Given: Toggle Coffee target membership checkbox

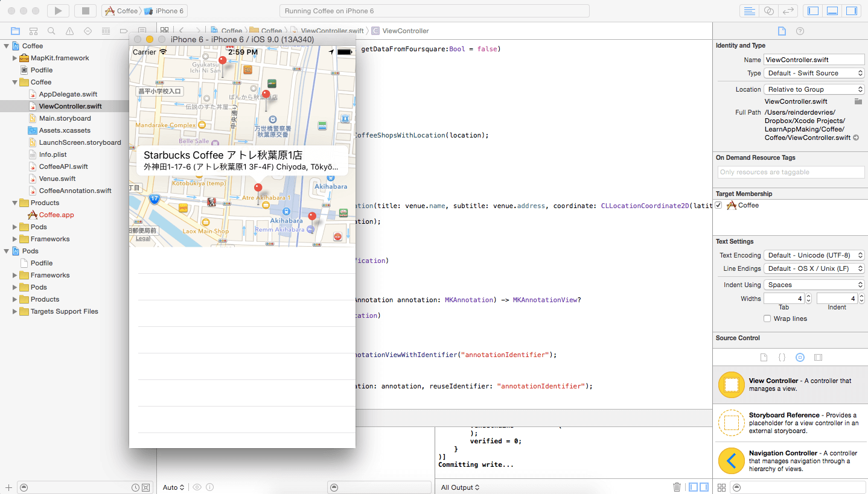Looking at the screenshot, I should [x=718, y=205].
